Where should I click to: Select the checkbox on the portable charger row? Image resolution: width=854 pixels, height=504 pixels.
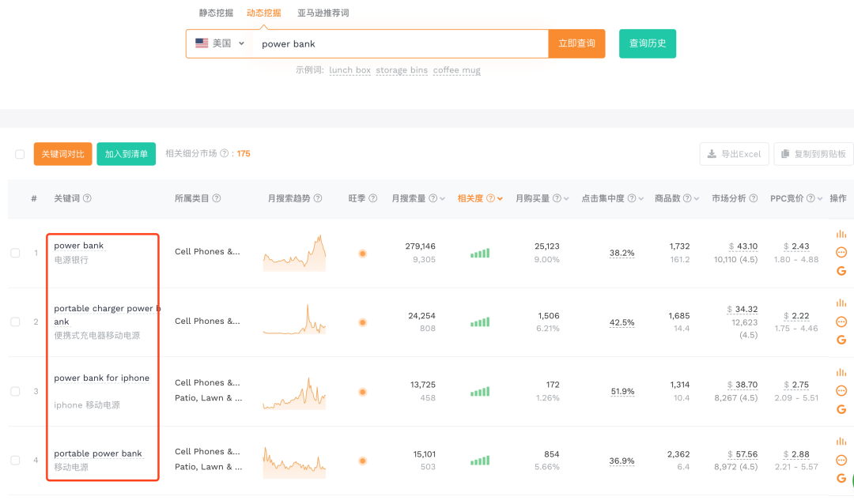pyautogui.click(x=14, y=322)
